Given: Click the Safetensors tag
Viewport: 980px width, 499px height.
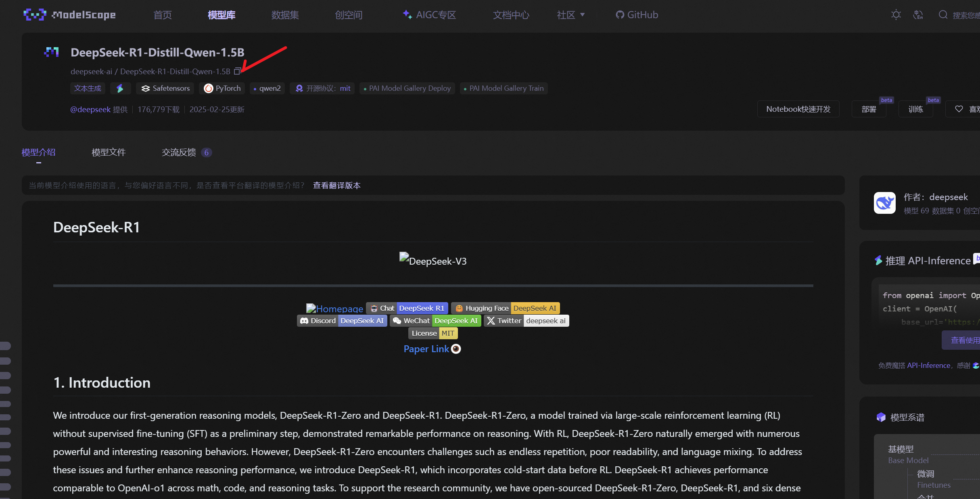Looking at the screenshot, I should pyautogui.click(x=165, y=88).
